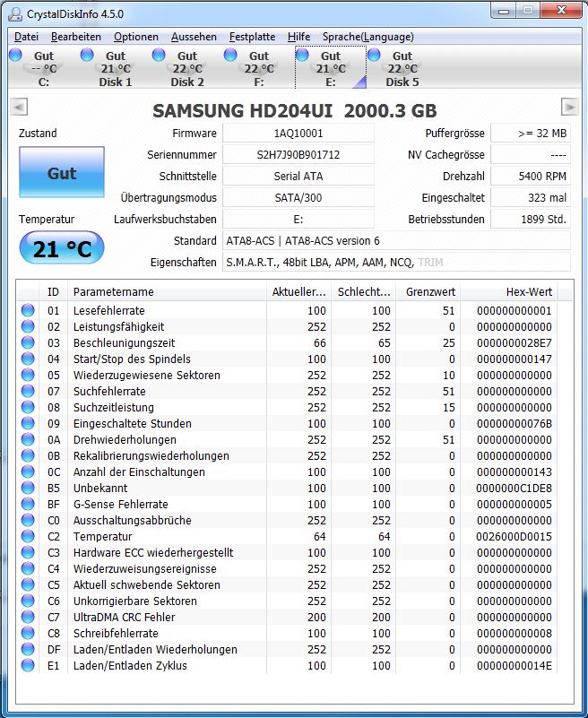Image resolution: width=588 pixels, height=718 pixels.
Task: Open the Optionen menu
Action: 136,37
